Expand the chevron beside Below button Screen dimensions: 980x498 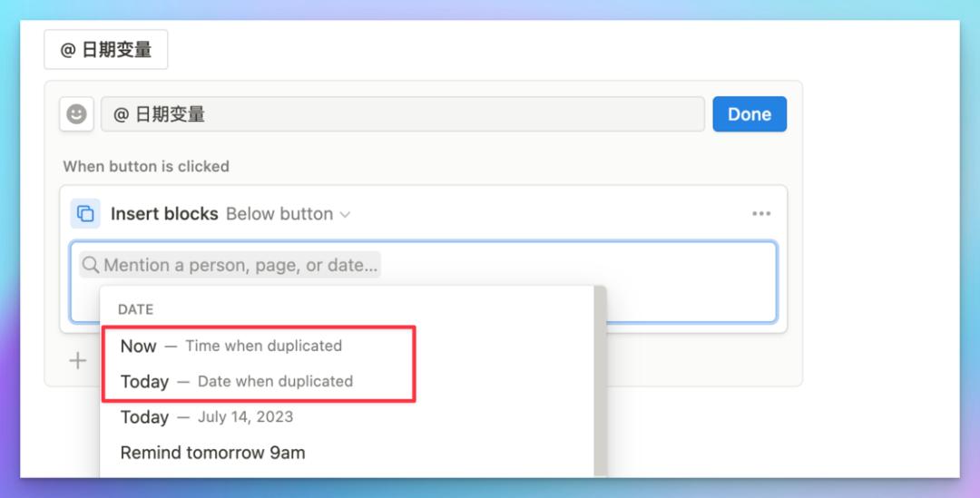[345, 214]
